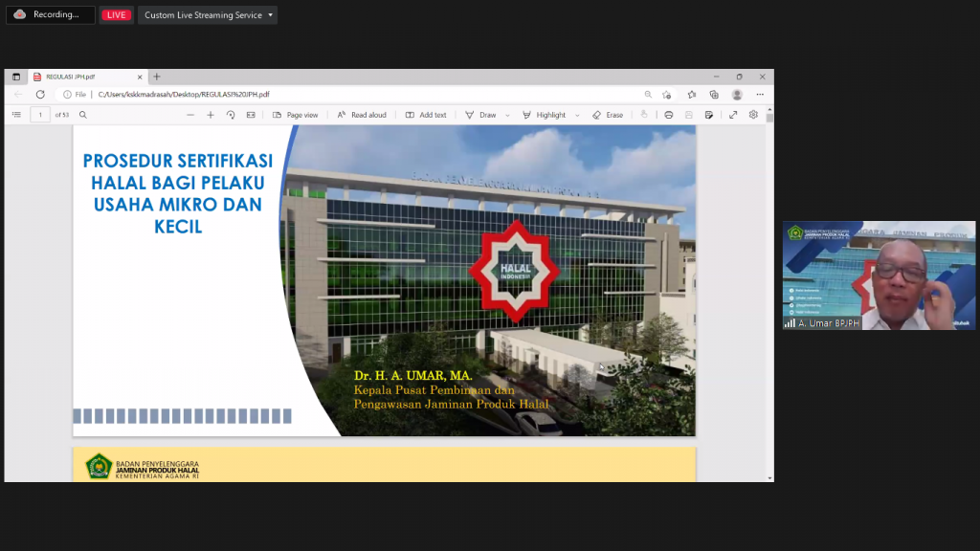980x551 pixels.
Task: Expand the Draw tool options arrow
Action: pyautogui.click(x=507, y=115)
